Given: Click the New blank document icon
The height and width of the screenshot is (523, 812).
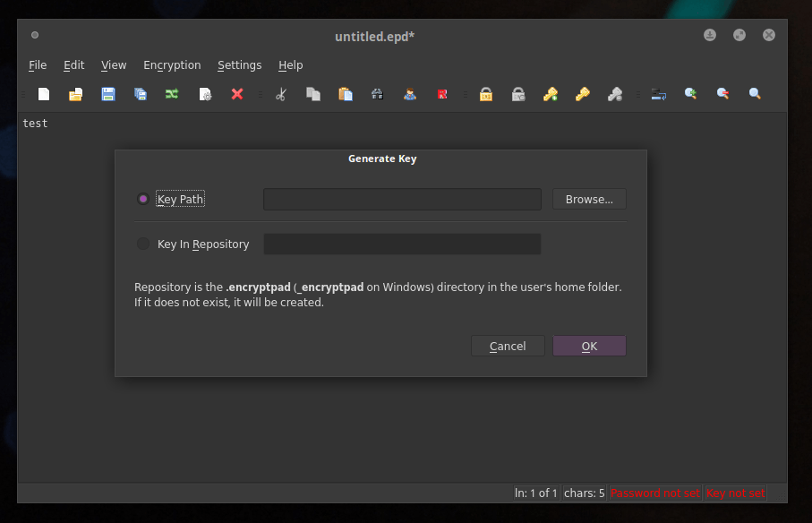Looking at the screenshot, I should tap(44, 94).
